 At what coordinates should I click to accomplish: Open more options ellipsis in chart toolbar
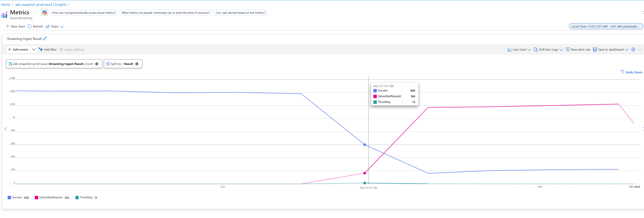point(640,49)
